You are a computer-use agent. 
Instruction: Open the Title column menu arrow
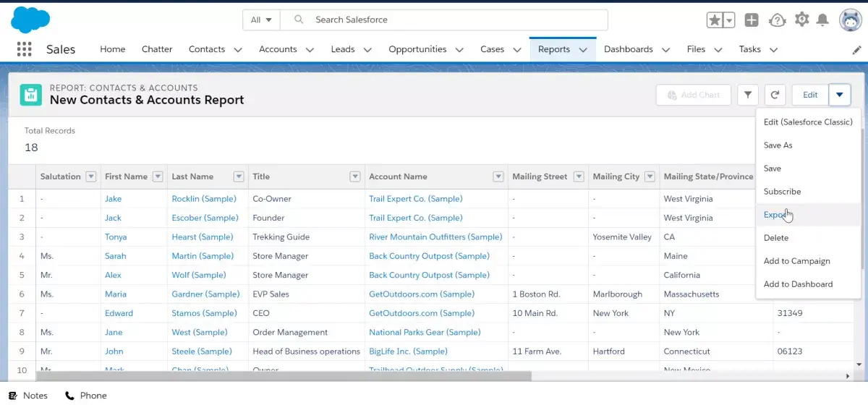click(355, 176)
